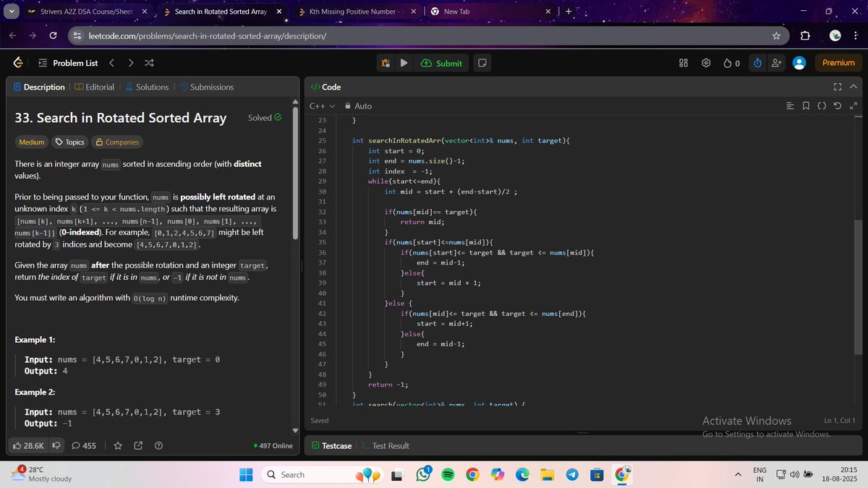This screenshot has width=868, height=488.
Task: Show hidden tray icons chevron
Action: [x=739, y=474]
